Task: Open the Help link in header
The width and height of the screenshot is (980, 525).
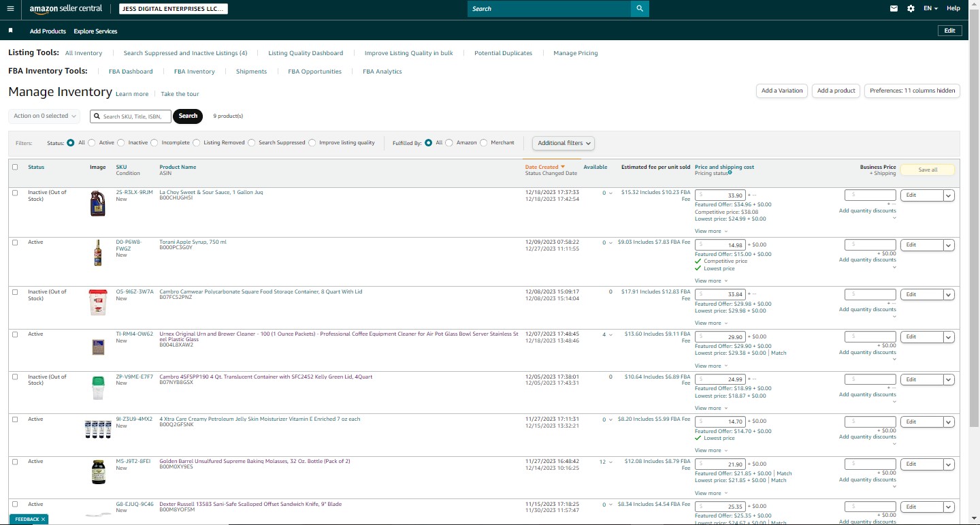Action: [x=953, y=9]
